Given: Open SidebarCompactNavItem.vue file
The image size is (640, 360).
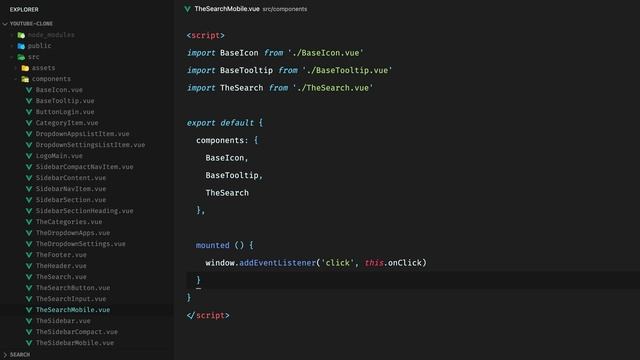Looking at the screenshot, I should pos(84,167).
